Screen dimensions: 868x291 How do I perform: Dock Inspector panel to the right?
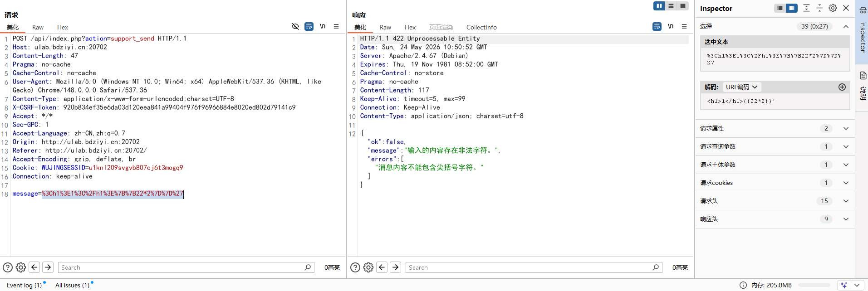[792, 8]
